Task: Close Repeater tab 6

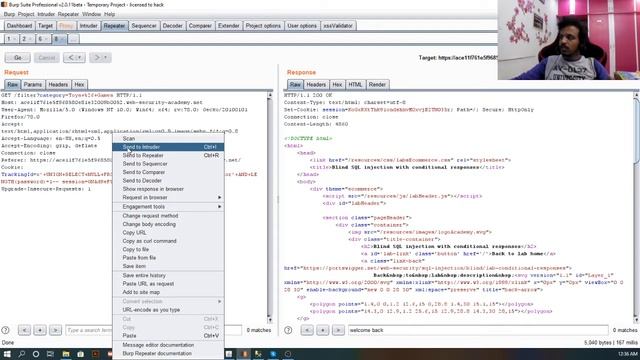Action: point(46,39)
